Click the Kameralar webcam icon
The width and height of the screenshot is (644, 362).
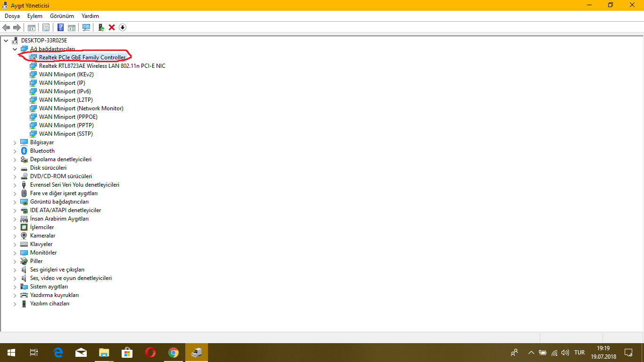click(24, 236)
